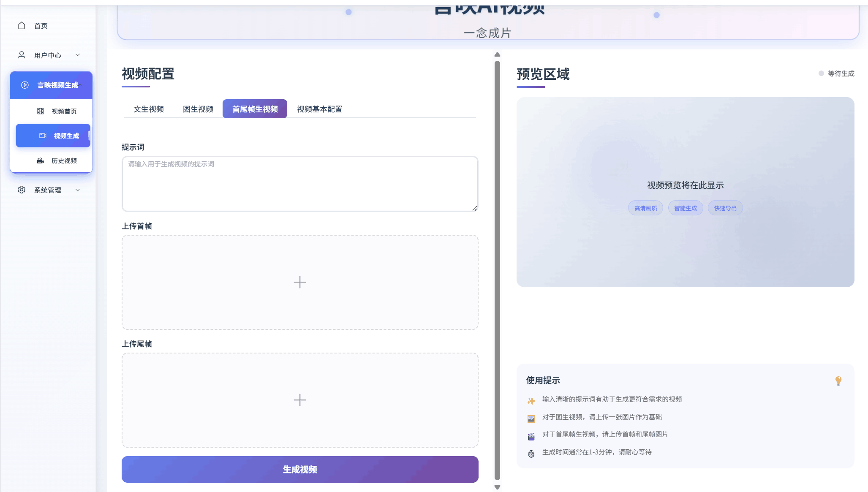Expand the 系统管理 chevron
The image size is (868, 492).
click(x=78, y=190)
